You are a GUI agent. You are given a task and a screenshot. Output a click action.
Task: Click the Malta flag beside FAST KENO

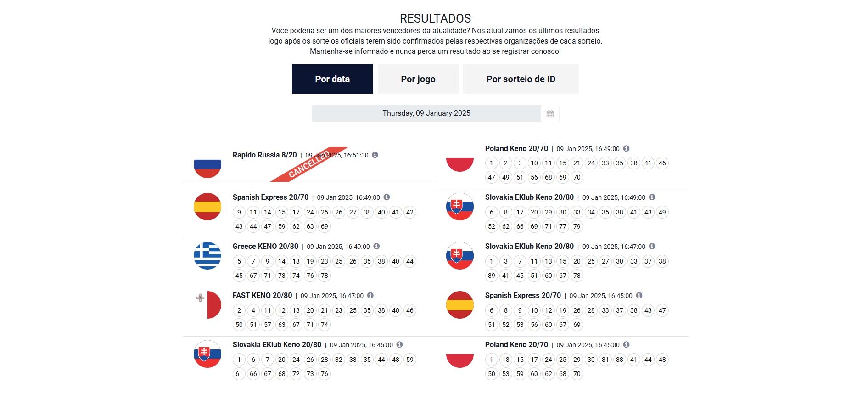(x=207, y=305)
